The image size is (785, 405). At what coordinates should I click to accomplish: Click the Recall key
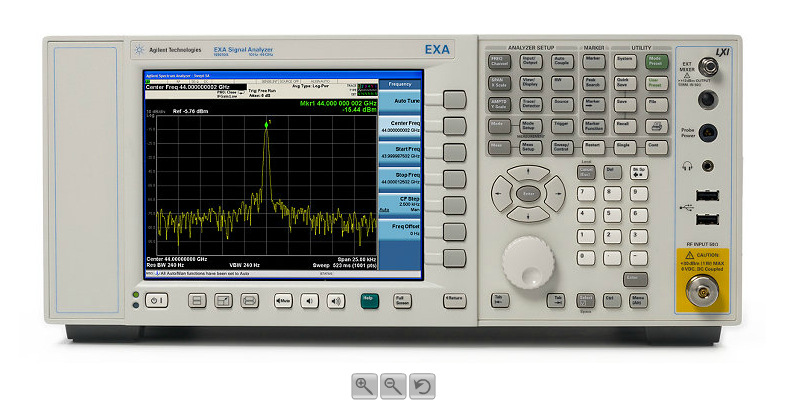tap(625, 126)
